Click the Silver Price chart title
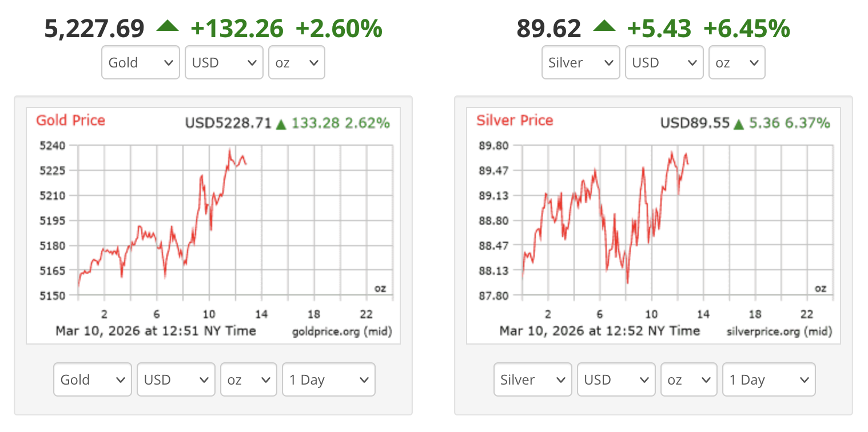Screen dimensions: 868x432 tap(515, 121)
